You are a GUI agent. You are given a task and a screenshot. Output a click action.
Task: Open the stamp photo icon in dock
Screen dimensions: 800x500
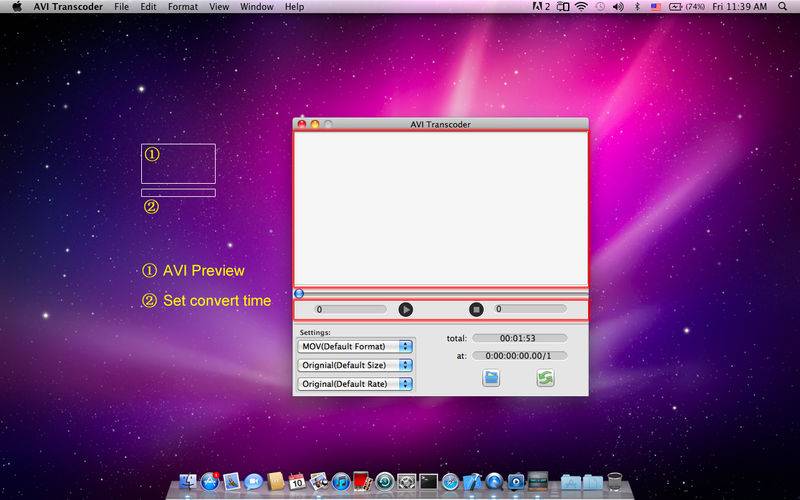click(x=232, y=481)
